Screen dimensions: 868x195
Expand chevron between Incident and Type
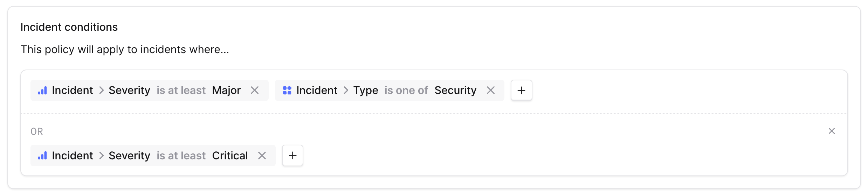(346, 91)
